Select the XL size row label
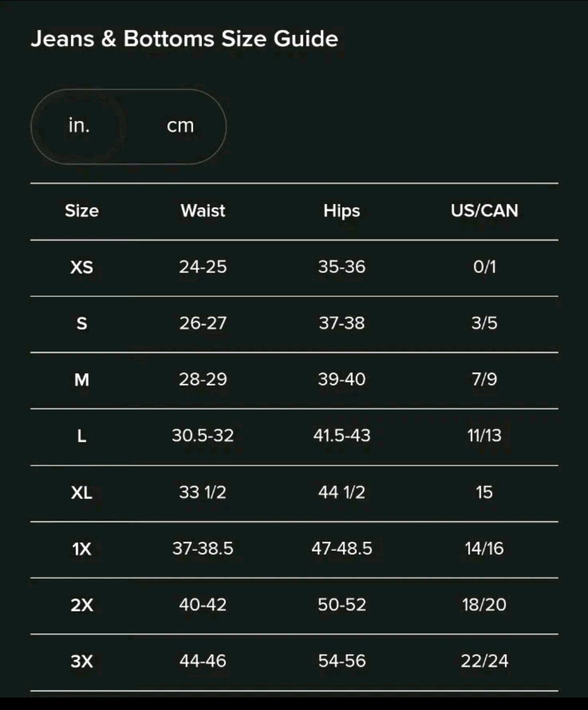Viewport: 588px width, 710px height. 82,493
